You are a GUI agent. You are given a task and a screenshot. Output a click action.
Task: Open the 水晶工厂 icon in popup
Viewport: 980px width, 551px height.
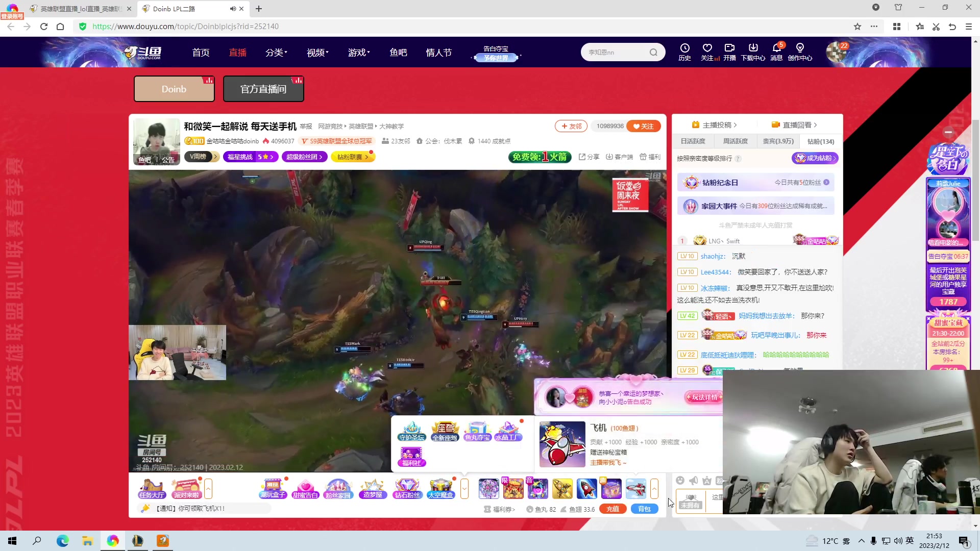pos(508,432)
